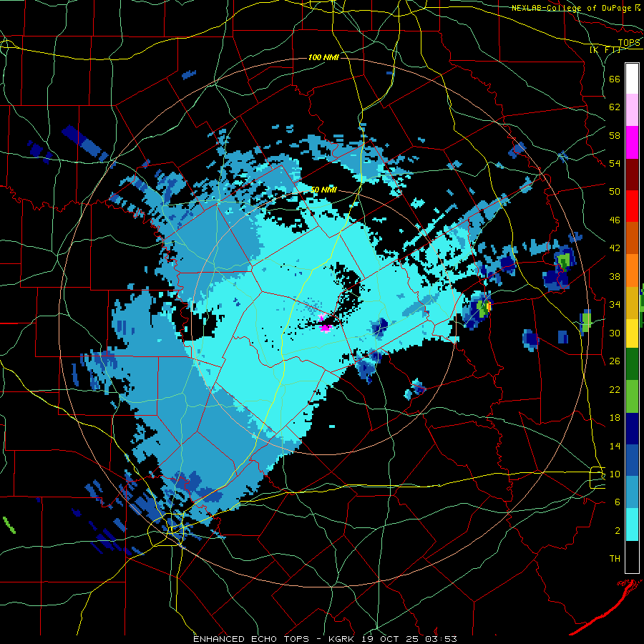Click the "18" legend value
This screenshot has height=644, width=644.
[x=615, y=418]
